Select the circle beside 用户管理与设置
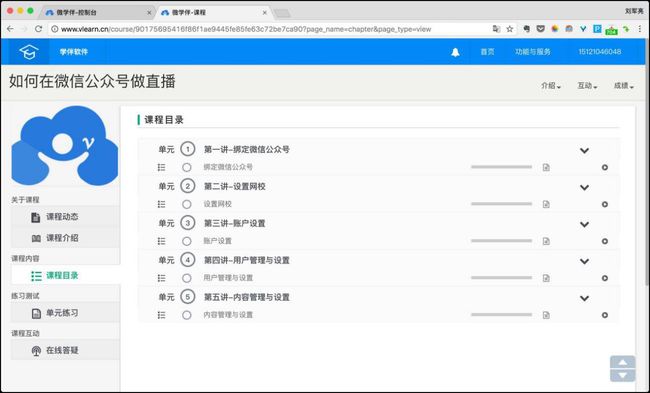Screen dimensions: 650x393 187,278
